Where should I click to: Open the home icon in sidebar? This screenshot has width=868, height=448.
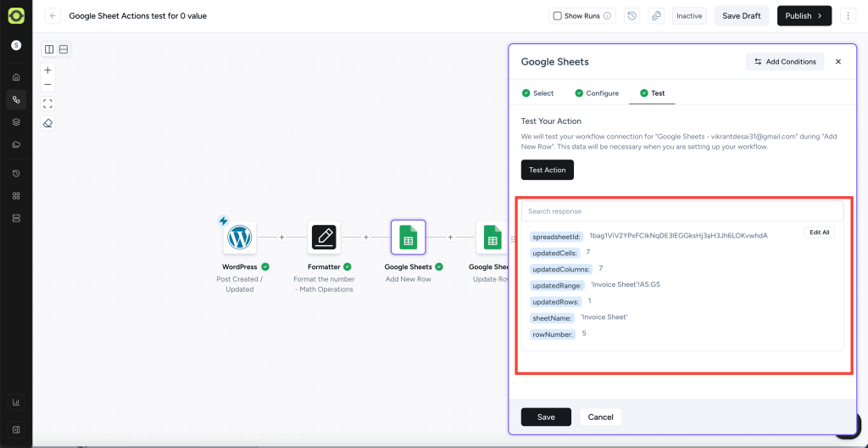coord(16,77)
